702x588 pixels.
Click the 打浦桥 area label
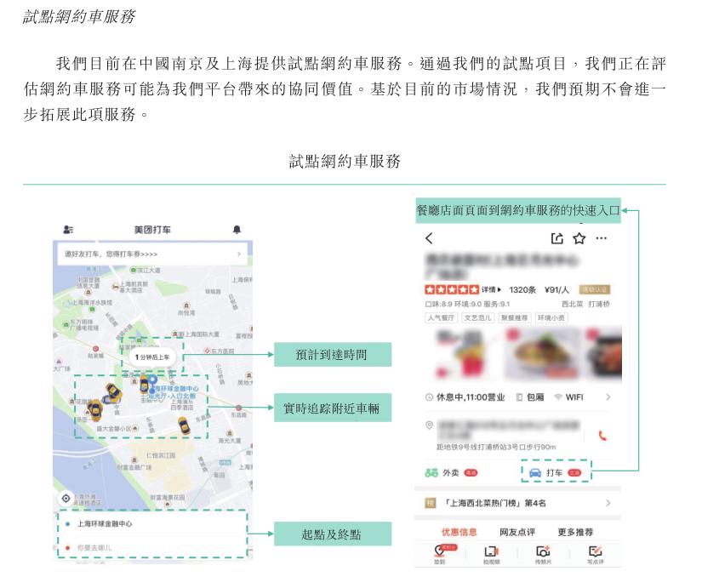point(599,304)
